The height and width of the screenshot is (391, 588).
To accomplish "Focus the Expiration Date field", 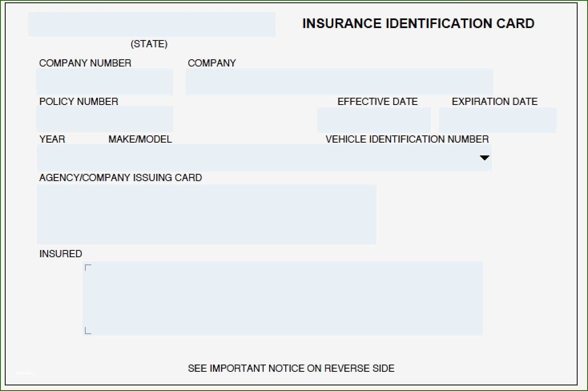I will (497, 120).
